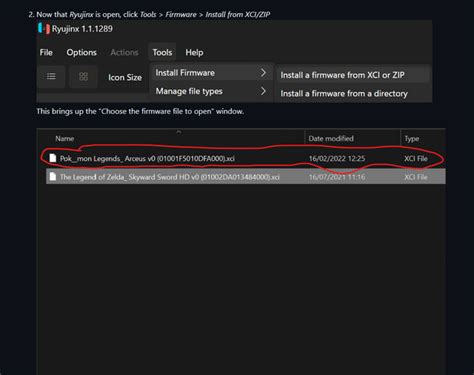Select Install Firmware menu entry
Viewport: 474px width, 375px height.
pyautogui.click(x=211, y=73)
